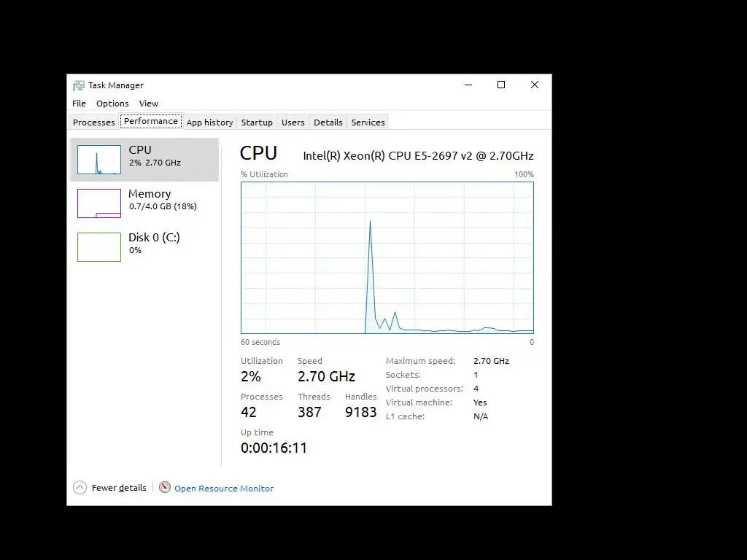Click the Sockets value 1
Image resolution: width=747 pixels, height=560 pixels.
click(476, 375)
